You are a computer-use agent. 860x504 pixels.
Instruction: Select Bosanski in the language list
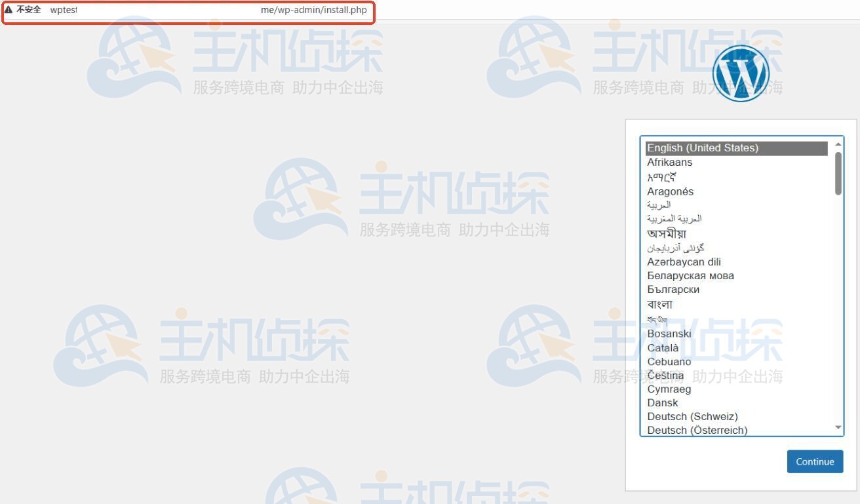coord(670,334)
